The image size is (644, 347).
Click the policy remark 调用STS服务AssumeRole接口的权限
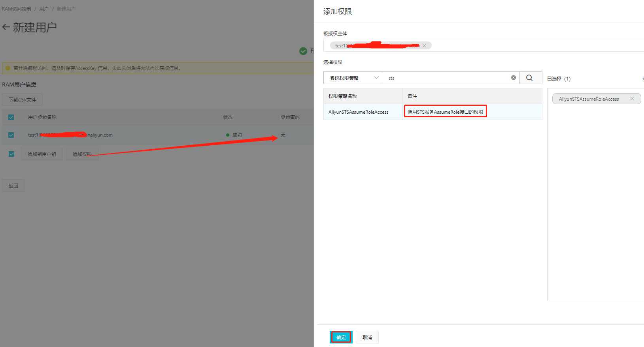tap(445, 112)
